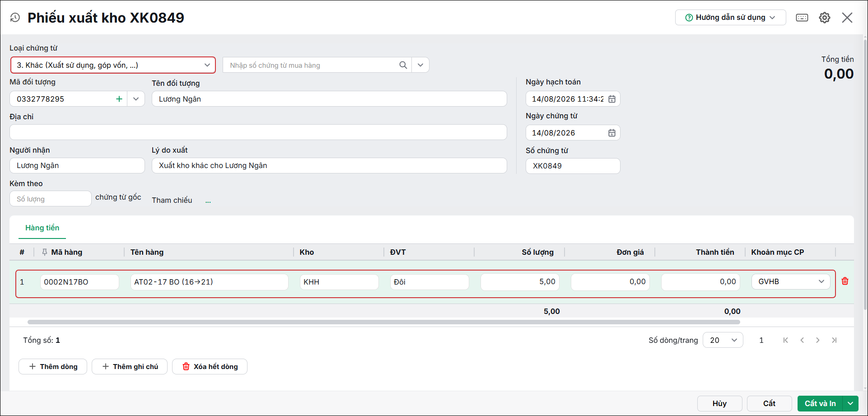Screen dimensions: 868x416
Task: Click the Thêm dòng button
Action: pyautogui.click(x=53, y=366)
